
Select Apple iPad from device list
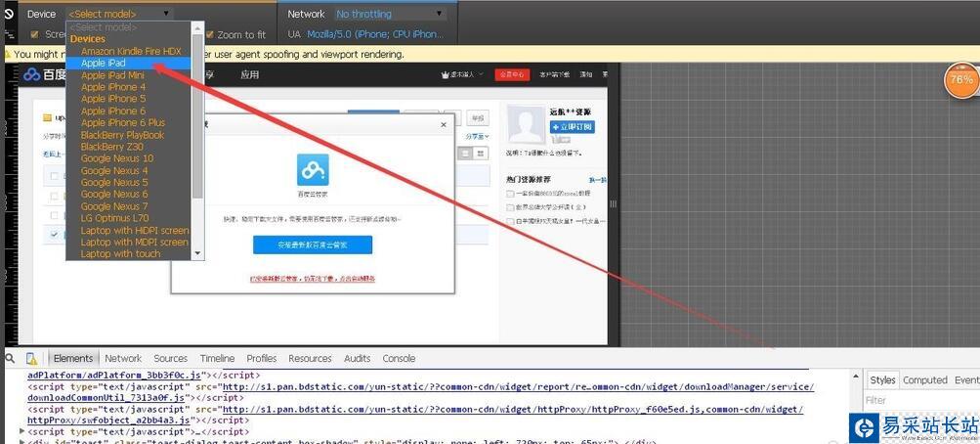click(x=104, y=63)
